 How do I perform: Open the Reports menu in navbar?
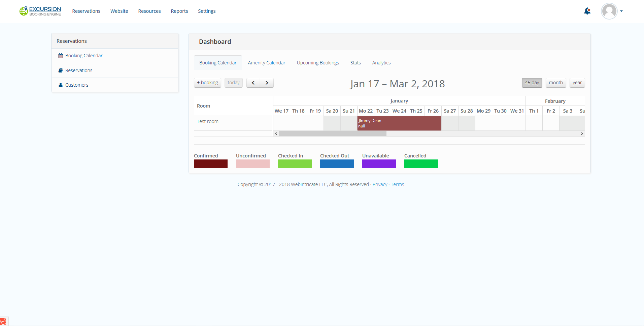tap(179, 11)
